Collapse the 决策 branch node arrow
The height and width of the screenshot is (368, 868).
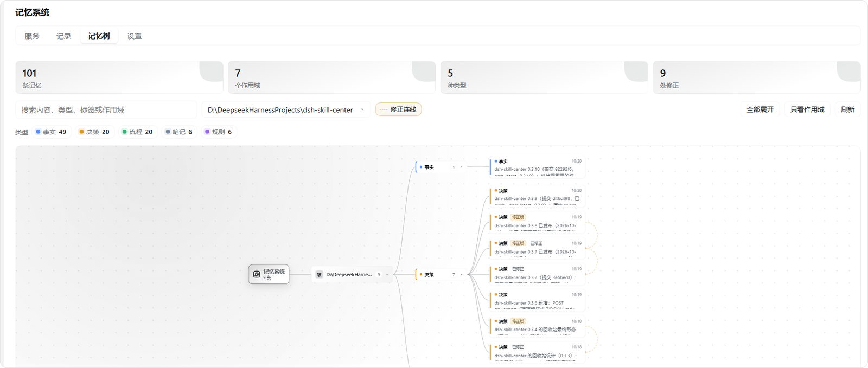pyautogui.click(x=462, y=275)
